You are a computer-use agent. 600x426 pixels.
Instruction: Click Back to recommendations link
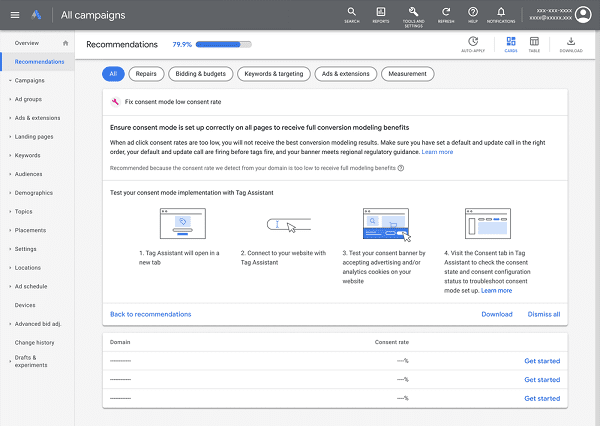(150, 314)
